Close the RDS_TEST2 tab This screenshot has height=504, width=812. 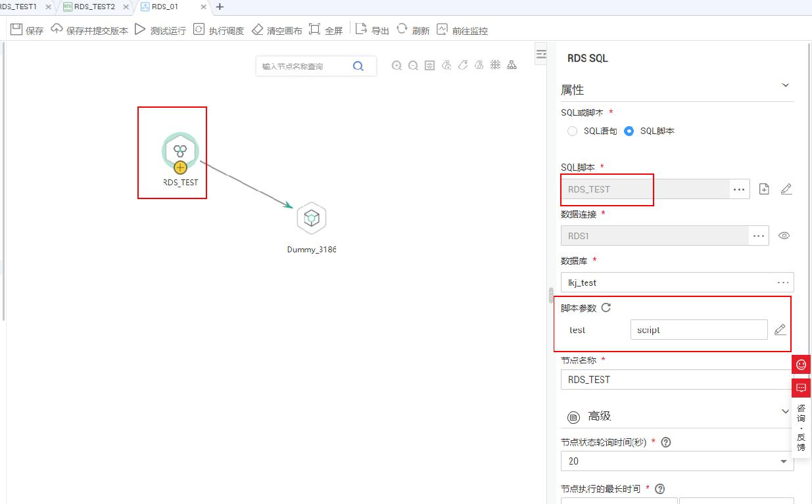[126, 7]
